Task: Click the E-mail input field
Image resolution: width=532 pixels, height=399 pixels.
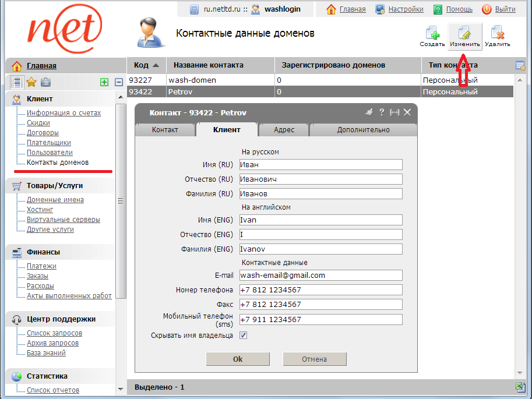Action: click(x=320, y=276)
